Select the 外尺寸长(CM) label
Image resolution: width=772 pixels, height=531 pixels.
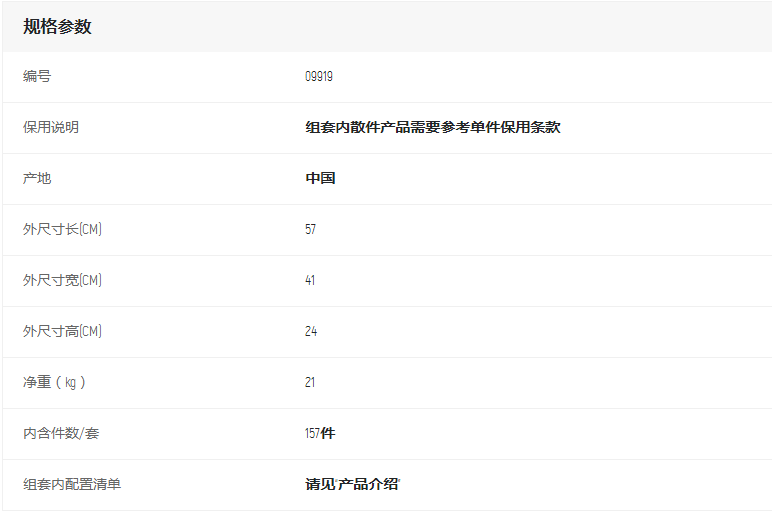coord(62,229)
